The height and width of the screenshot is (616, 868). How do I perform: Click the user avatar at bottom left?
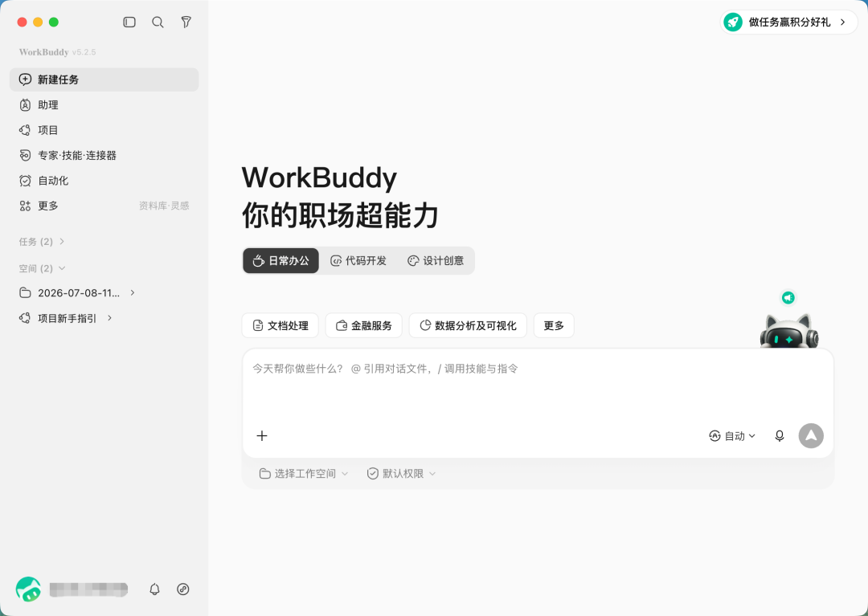coord(28,589)
